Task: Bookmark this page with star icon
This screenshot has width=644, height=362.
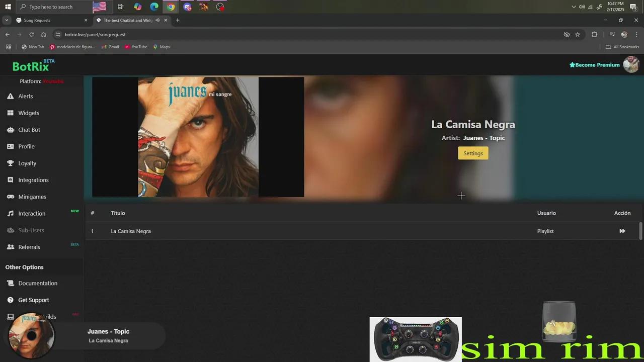Action: (578, 34)
